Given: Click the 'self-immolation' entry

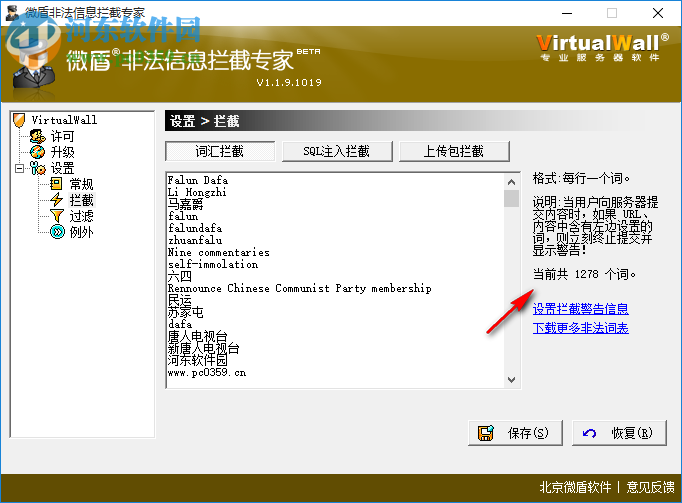Looking at the screenshot, I should (213, 264).
